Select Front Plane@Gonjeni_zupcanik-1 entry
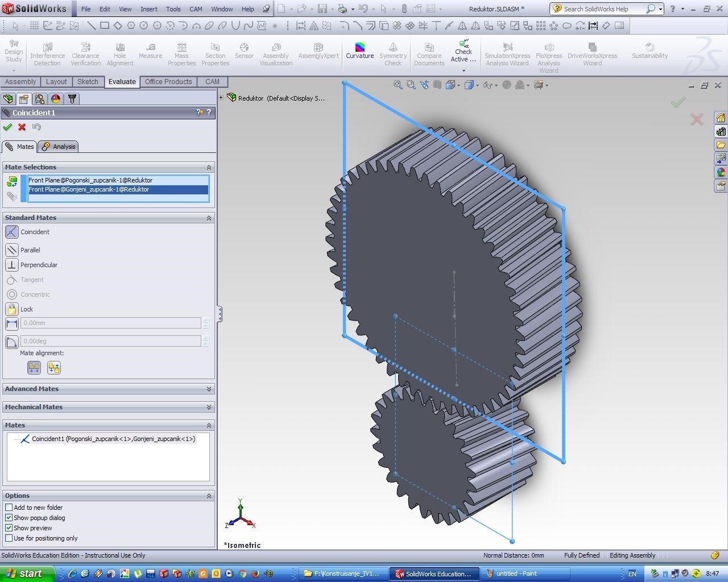This screenshot has width=728, height=582. tap(118, 189)
